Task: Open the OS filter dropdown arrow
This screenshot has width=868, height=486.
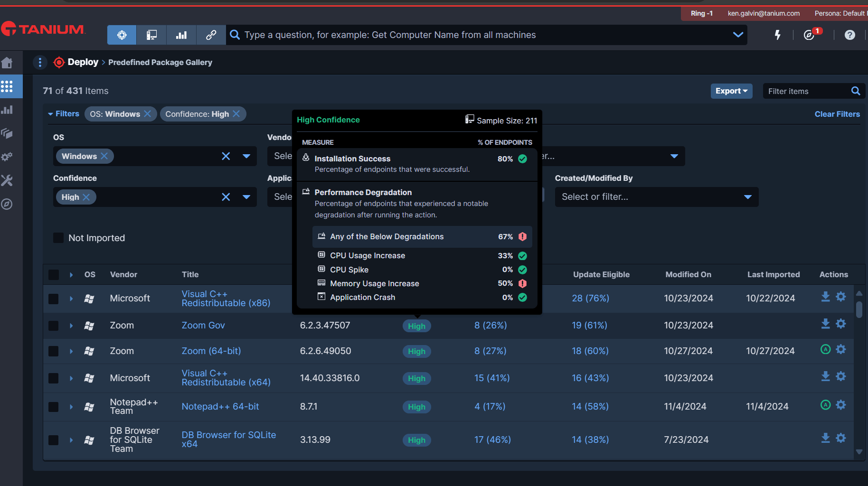Action: pyautogui.click(x=246, y=156)
